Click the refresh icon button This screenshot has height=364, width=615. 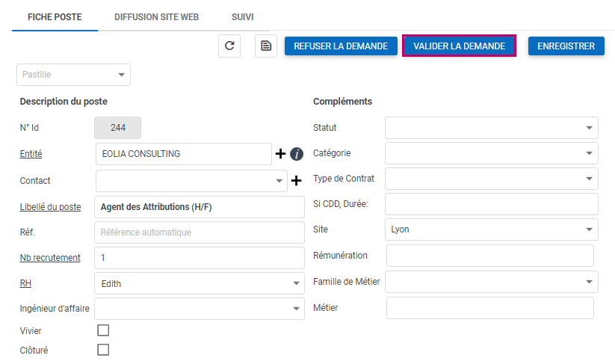coord(229,46)
